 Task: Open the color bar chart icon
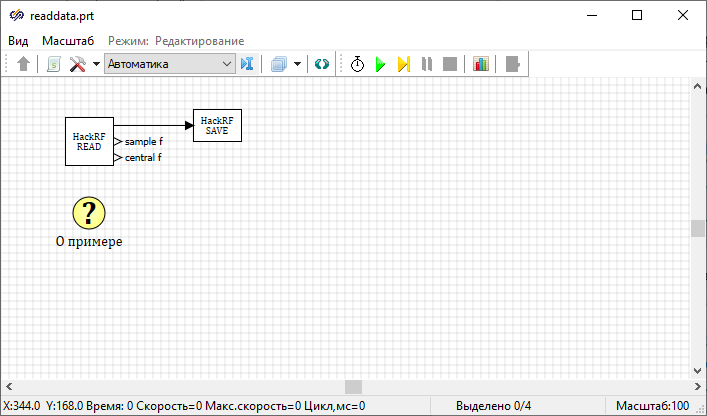coord(481,64)
